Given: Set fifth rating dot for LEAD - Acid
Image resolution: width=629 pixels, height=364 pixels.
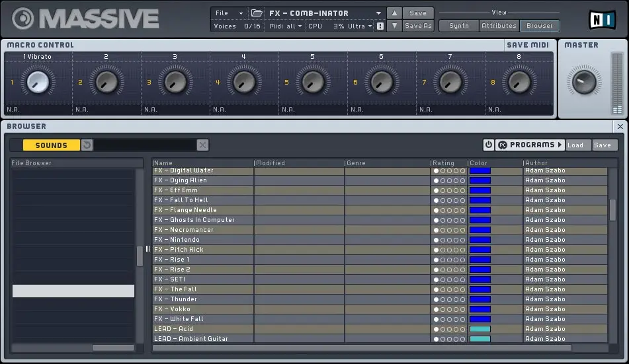Looking at the screenshot, I should pyautogui.click(x=462, y=329).
